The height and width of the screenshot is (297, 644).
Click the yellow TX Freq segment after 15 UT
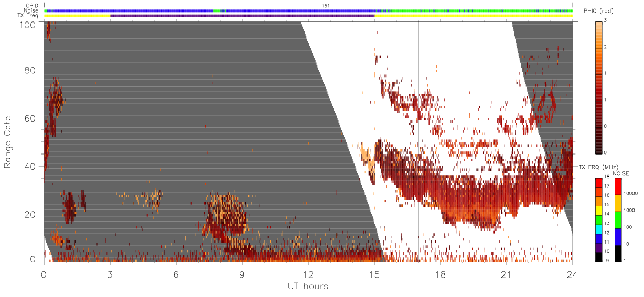tap(474, 16)
